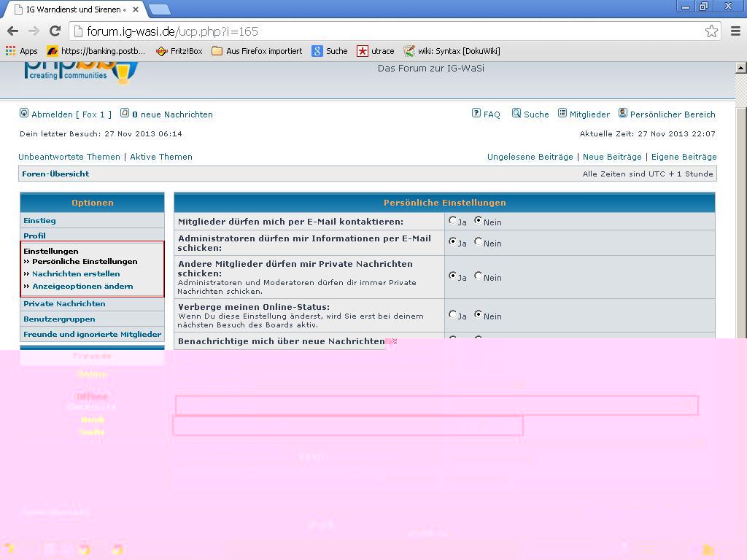Image resolution: width=747 pixels, height=560 pixels.
Task: Bookmark page with the star icon
Action: (711, 31)
